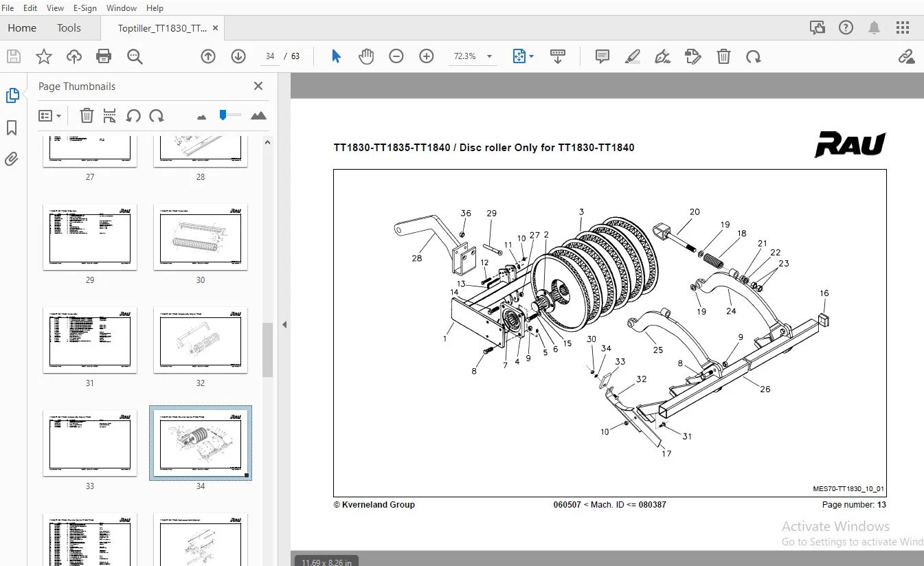Open notifications with the bell icon
924x566 pixels.
(874, 27)
